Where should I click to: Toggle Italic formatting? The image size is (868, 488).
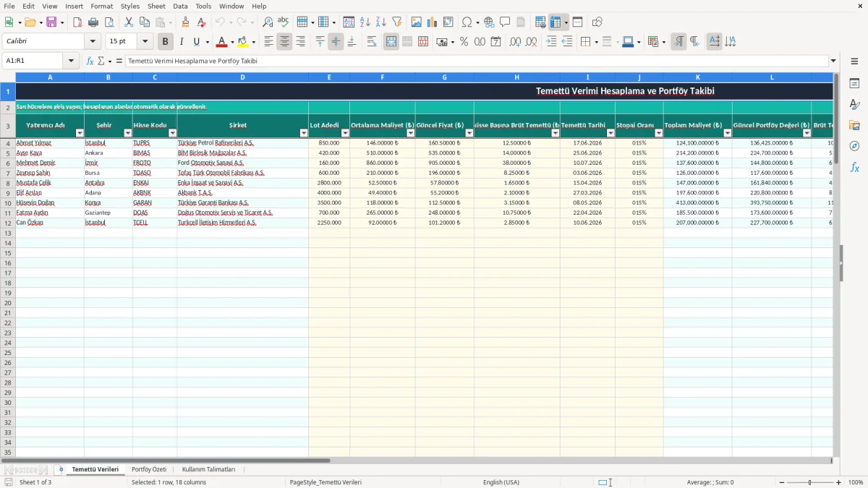click(182, 42)
